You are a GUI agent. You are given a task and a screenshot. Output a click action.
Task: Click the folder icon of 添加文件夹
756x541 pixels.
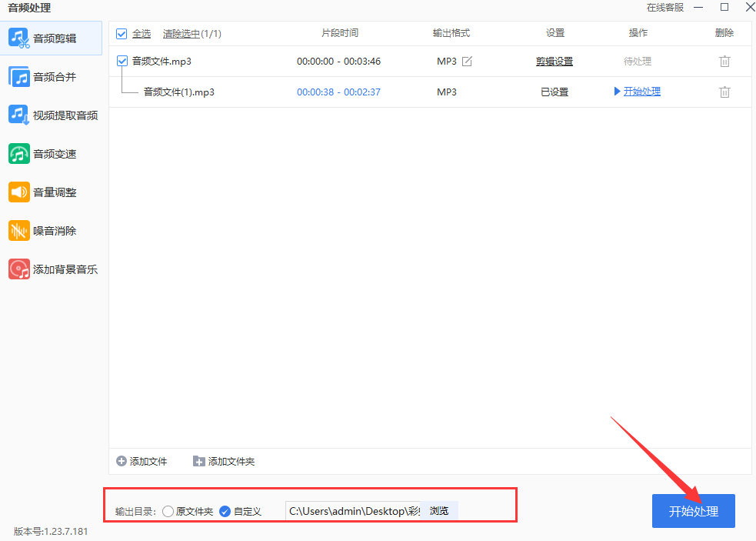click(x=198, y=462)
